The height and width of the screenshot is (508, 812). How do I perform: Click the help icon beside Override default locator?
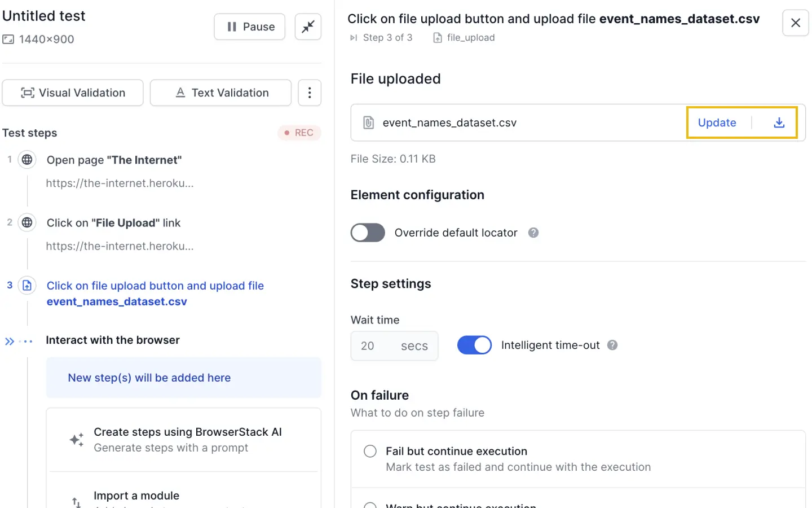tap(533, 233)
